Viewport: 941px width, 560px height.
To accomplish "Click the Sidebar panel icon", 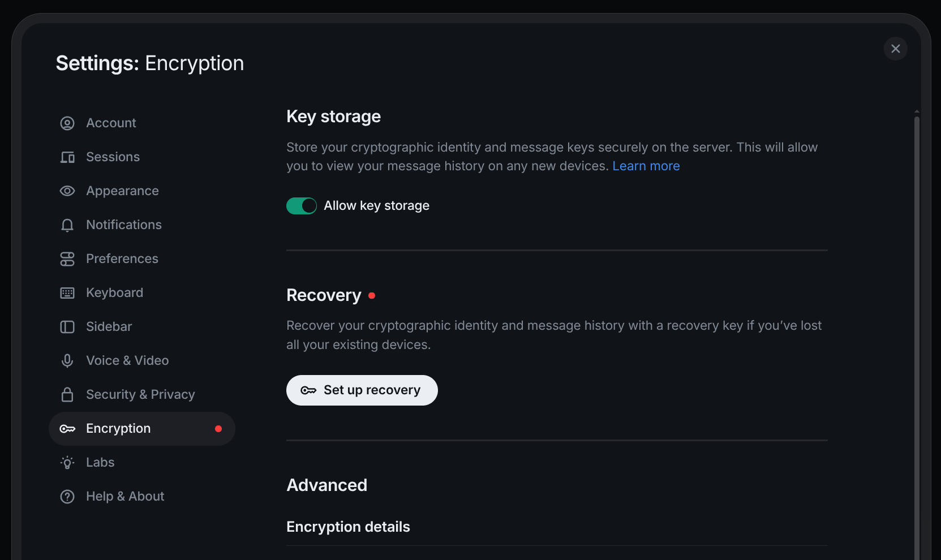I will pos(67,326).
